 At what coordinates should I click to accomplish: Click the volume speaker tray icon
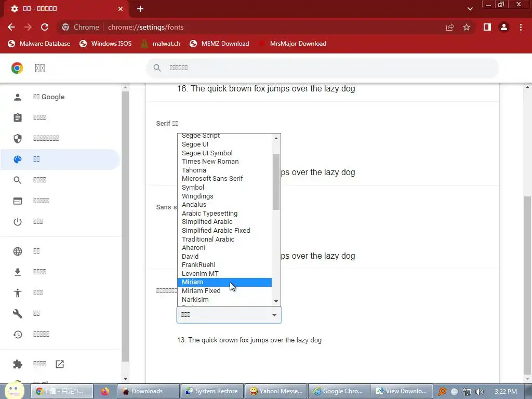[x=479, y=392]
